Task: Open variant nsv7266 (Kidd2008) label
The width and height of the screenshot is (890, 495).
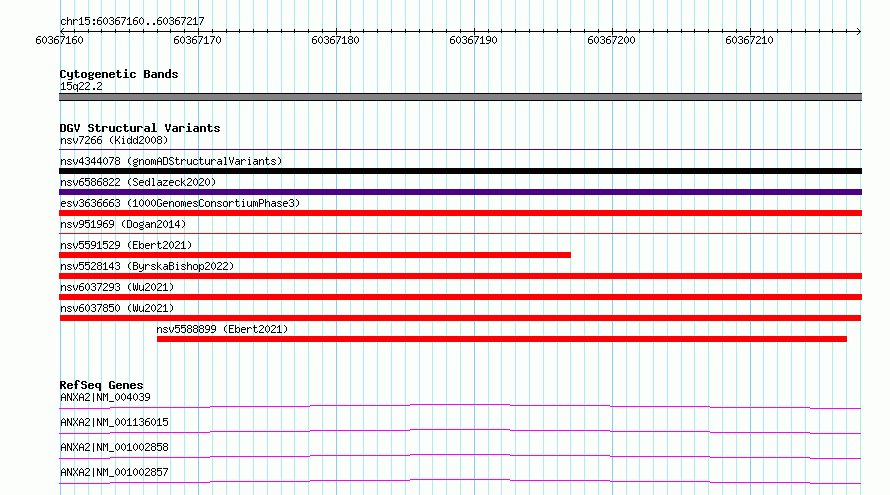Action: tap(114, 140)
